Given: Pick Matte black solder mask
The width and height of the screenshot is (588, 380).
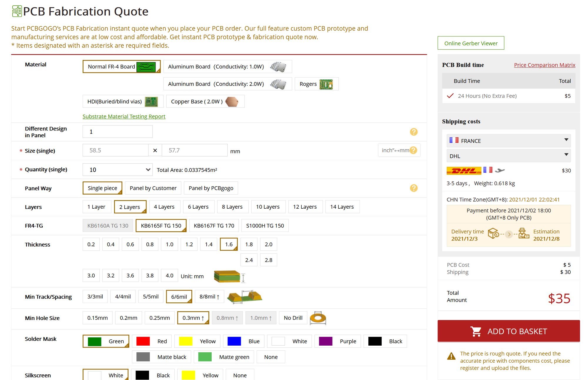Looking at the screenshot, I should tap(161, 357).
